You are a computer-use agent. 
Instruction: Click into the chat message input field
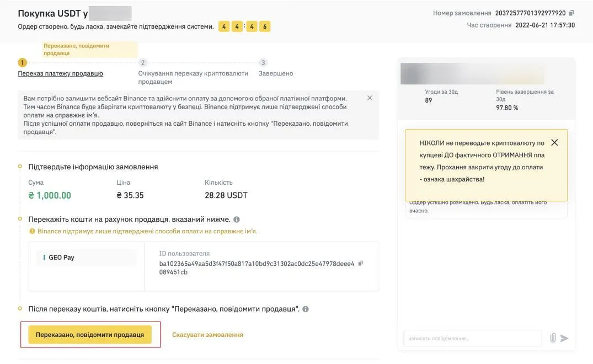pyautogui.click(x=472, y=338)
